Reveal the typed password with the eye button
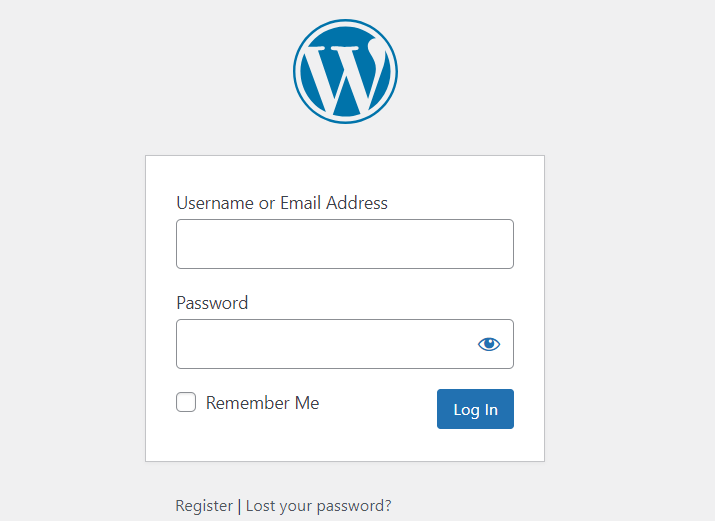This screenshot has width=715, height=521. pos(488,344)
